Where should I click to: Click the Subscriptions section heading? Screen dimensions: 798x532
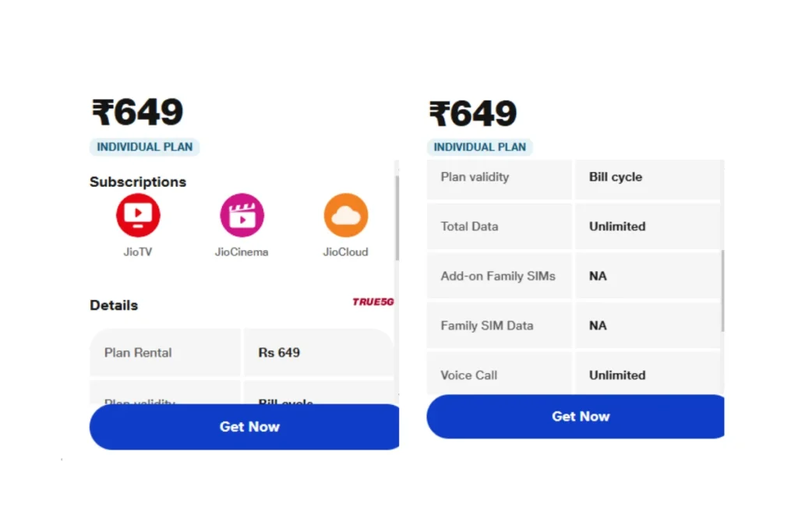[x=138, y=182]
